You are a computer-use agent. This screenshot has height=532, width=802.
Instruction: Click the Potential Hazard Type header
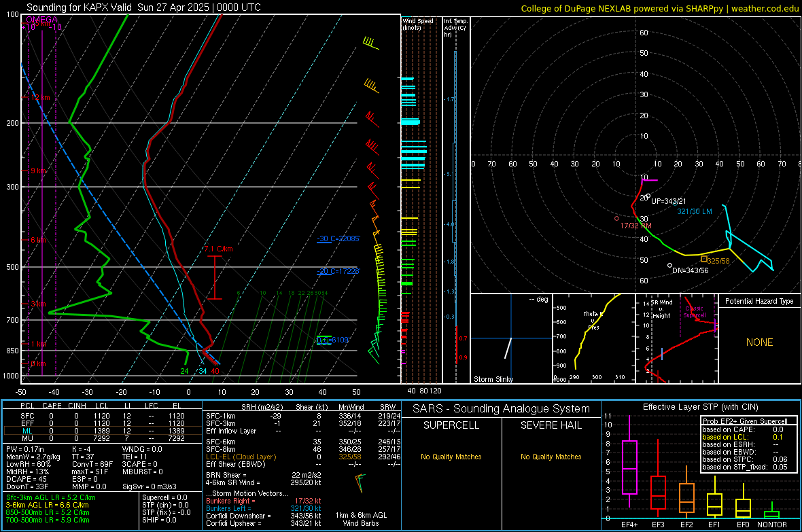point(759,301)
